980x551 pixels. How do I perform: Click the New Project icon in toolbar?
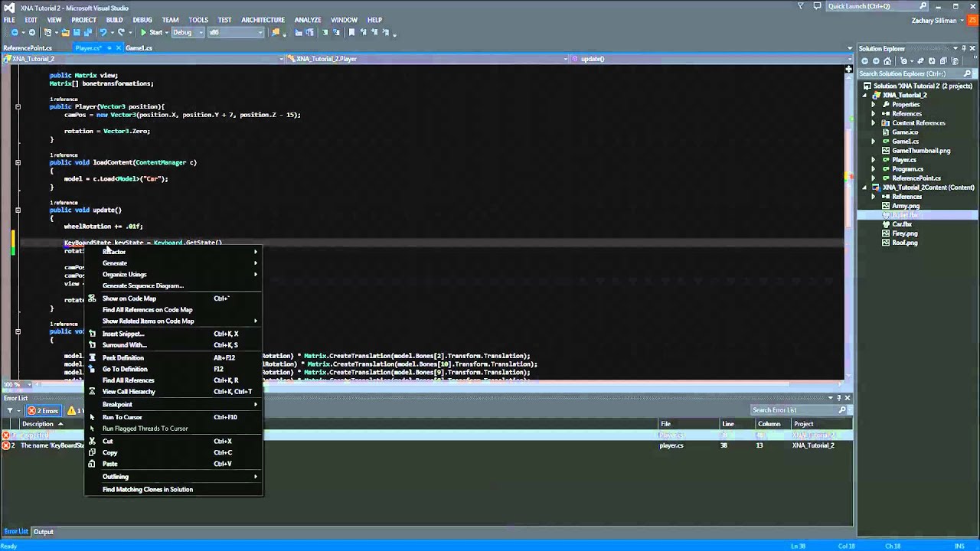47,33
